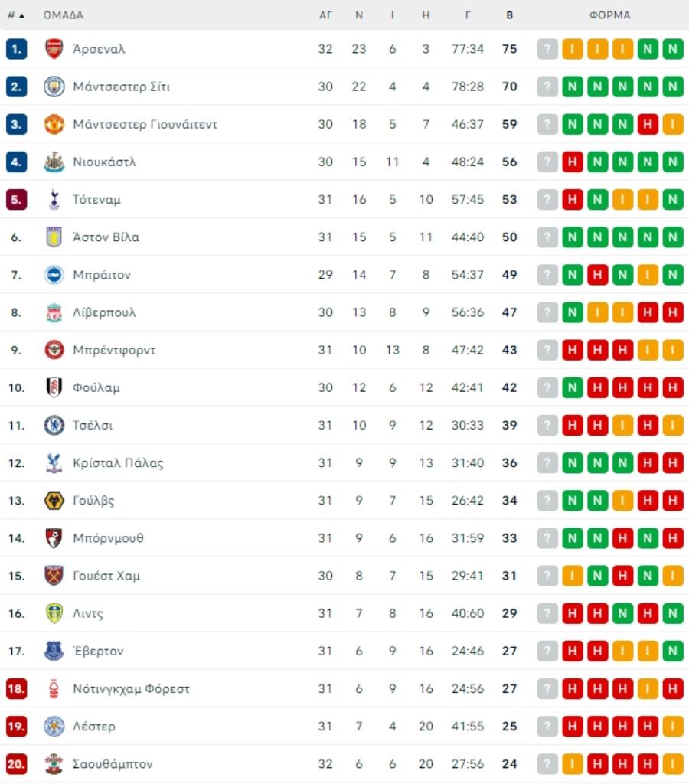Sort standings by the ΑΓ matches header
This screenshot has height=784, width=689.
(x=325, y=15)
